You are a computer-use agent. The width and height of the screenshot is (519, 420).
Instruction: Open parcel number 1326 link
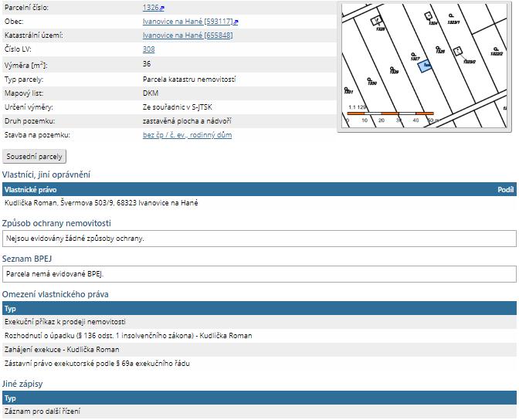pyautogui.click(x=151, y=8)
